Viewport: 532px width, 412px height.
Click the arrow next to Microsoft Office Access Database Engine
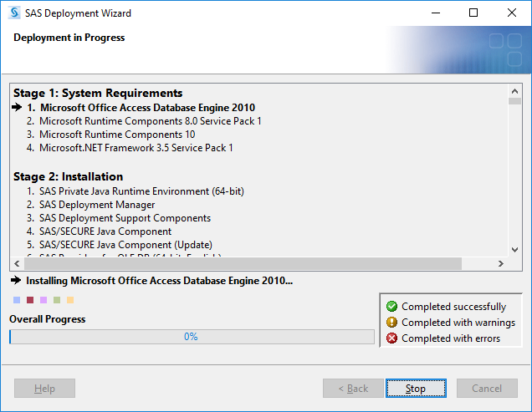click(x=17, y=107)
